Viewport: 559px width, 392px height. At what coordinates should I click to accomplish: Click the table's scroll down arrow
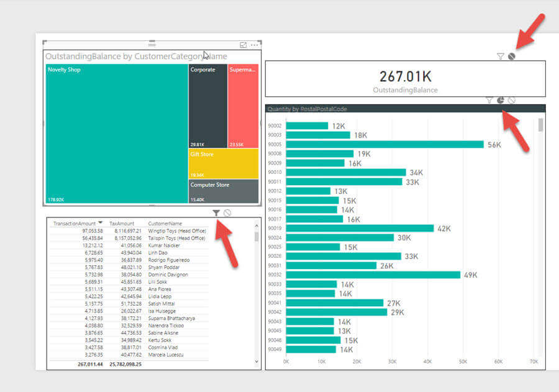257,362
